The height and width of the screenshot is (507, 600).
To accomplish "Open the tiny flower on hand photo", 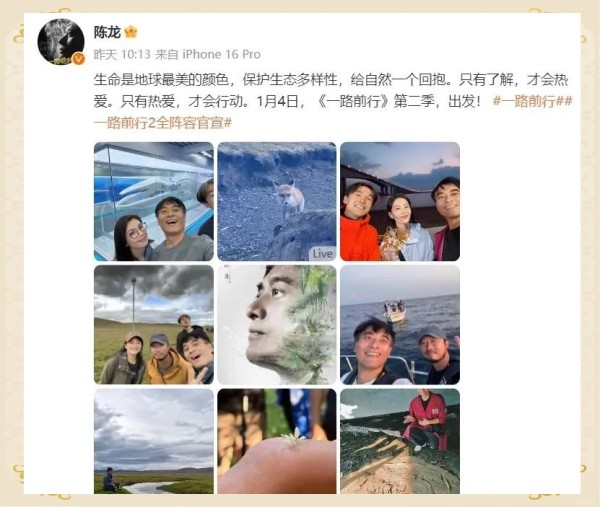I will pyautogui.click(x=277, y=441).
